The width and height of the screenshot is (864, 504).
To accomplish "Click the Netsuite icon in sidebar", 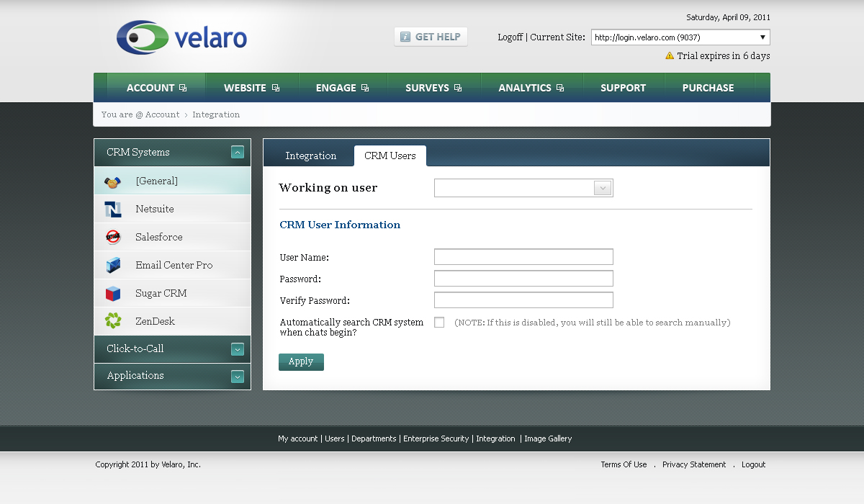I will (113, 210).
